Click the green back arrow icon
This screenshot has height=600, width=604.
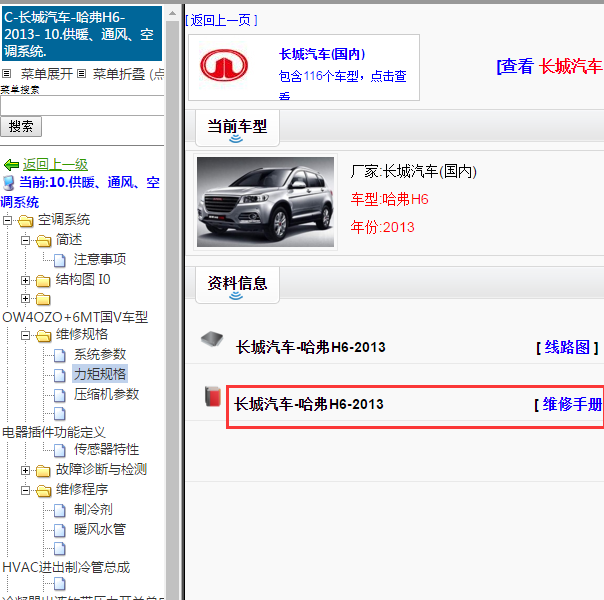coord(11,165)
